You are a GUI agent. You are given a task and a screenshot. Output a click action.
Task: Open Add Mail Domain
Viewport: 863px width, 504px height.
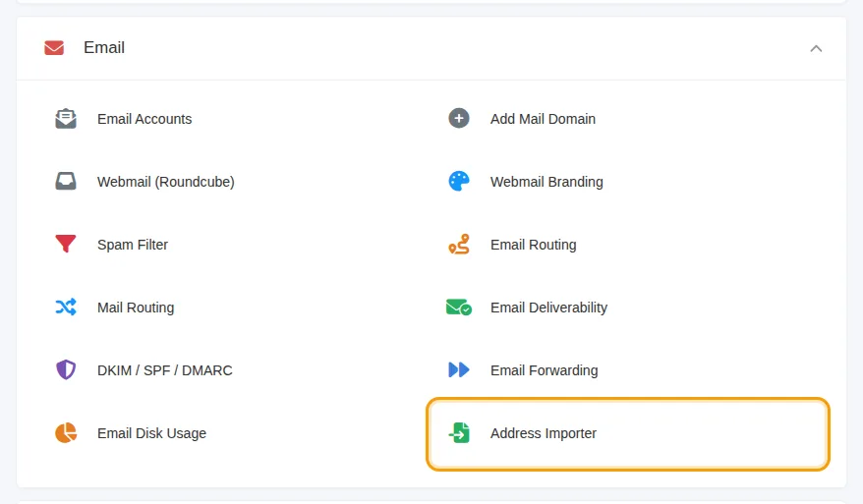tap(543, 119)
